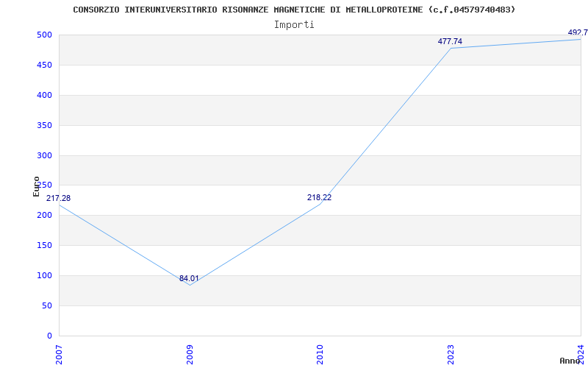Click the 'Anno' x-axis title
Viewport: 588px width, 368px height.
[x=570, y=361]
